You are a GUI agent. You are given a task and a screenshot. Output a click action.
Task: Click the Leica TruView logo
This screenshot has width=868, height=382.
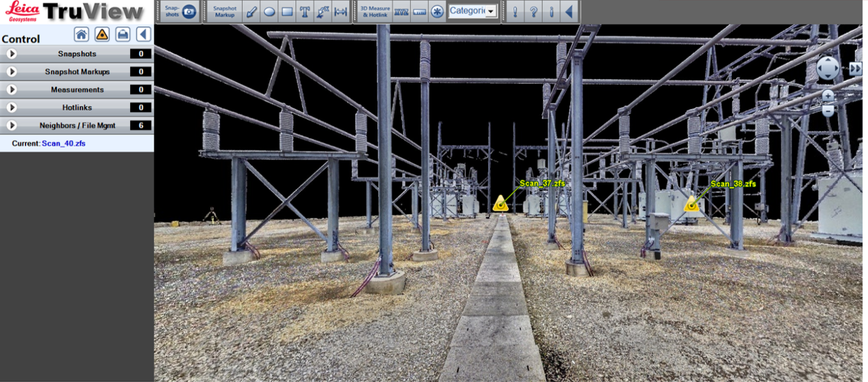(75, 12)
